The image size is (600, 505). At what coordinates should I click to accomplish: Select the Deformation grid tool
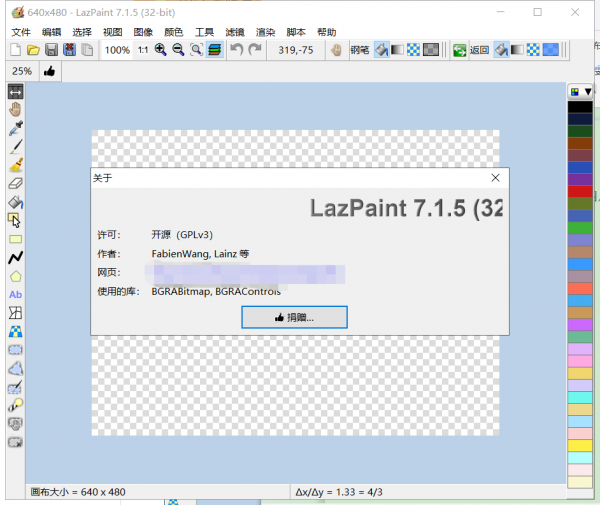click(15, 313)
